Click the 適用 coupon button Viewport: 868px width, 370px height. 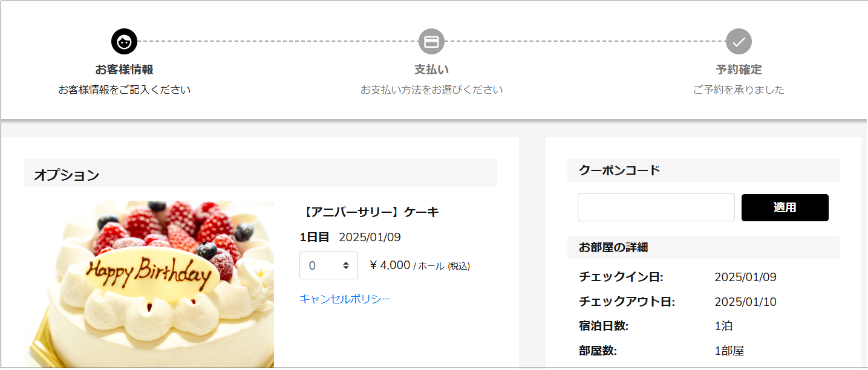(785, 207)
